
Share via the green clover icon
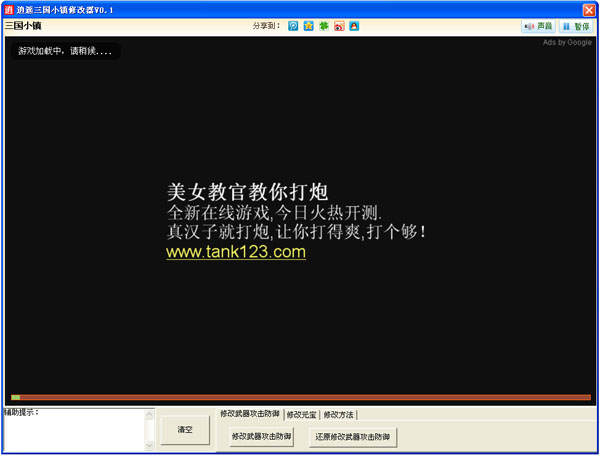(324, 26)
